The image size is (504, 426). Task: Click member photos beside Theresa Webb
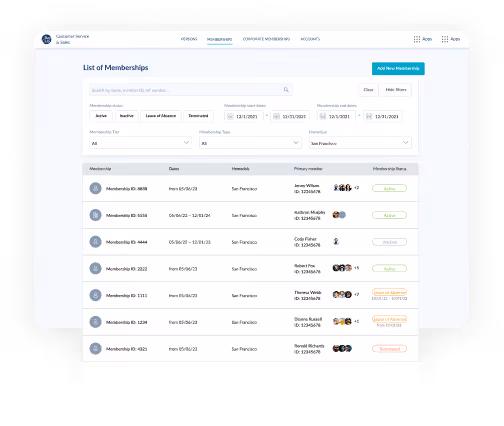pos(342,294)
